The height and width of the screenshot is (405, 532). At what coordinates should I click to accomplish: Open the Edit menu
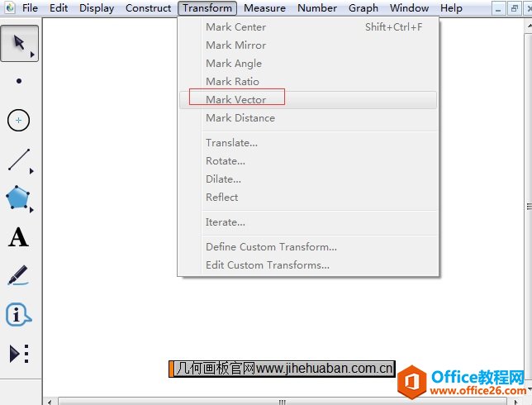(x=59, y=7)
